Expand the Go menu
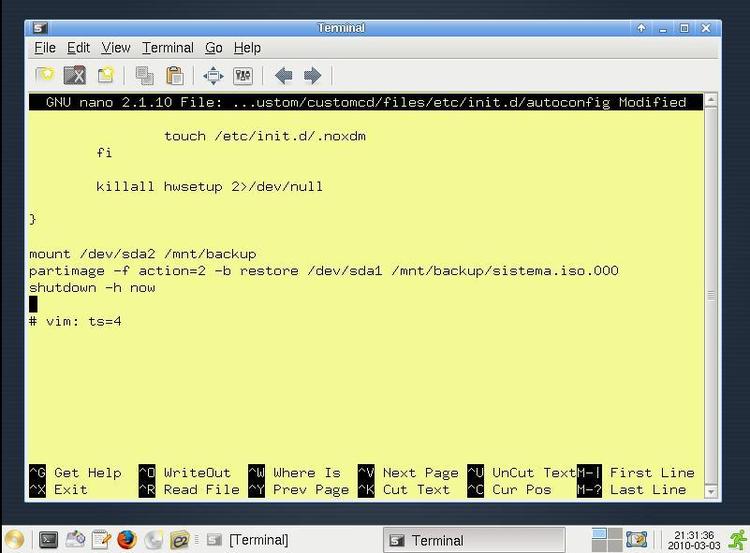The image size is (750, 553). (x=214, y=48)
